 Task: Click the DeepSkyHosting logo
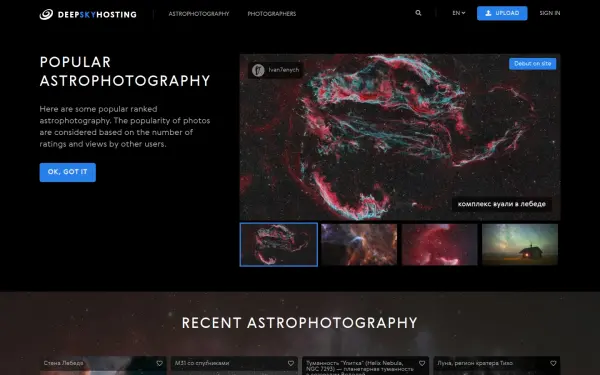tap(88, 15)
